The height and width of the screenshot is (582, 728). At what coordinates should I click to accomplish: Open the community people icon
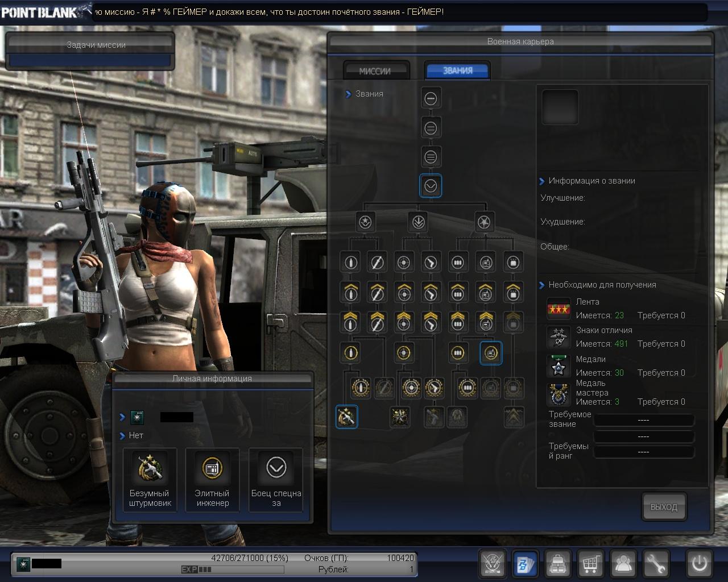click(624, 564)
